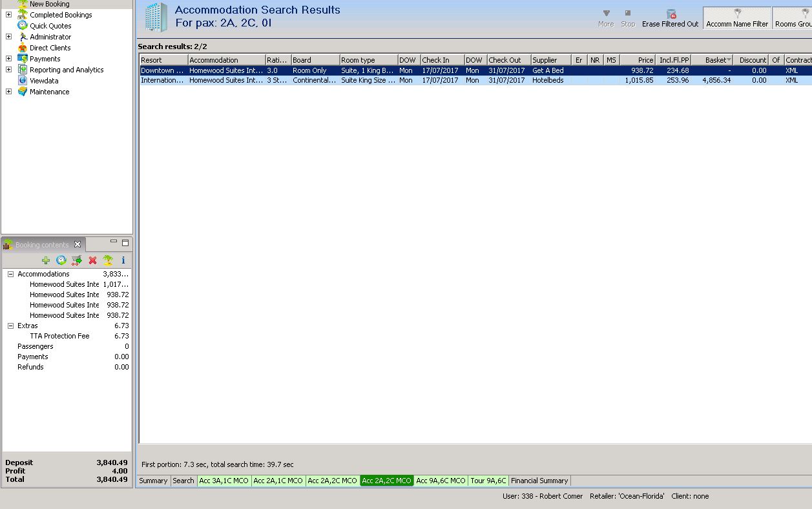This screenshot has height=509, width=812.
Task: Expand the Reporting and Analytics node
Action: 8,69
